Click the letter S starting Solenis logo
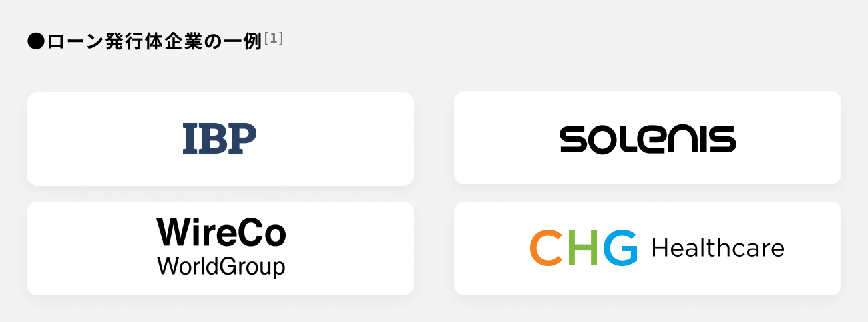This screenshot has width=868, height=322. point(573,139)
